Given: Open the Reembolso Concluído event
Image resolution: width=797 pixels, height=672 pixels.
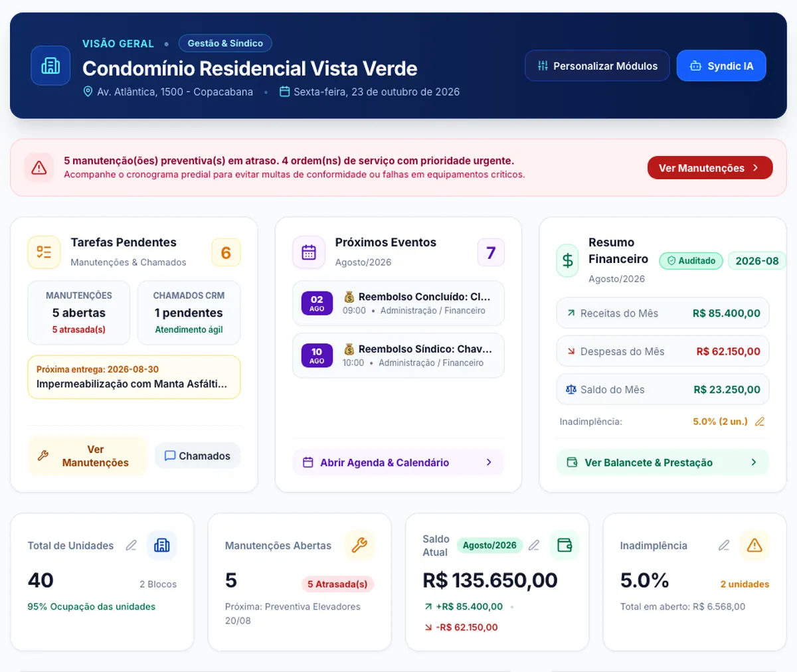Looking at the screenshot, I should pos(398,303).
